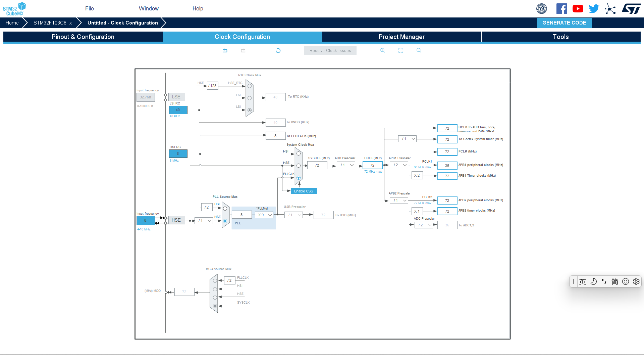
Task: Click the HSE input frequency field
Action: pos(146,221)
